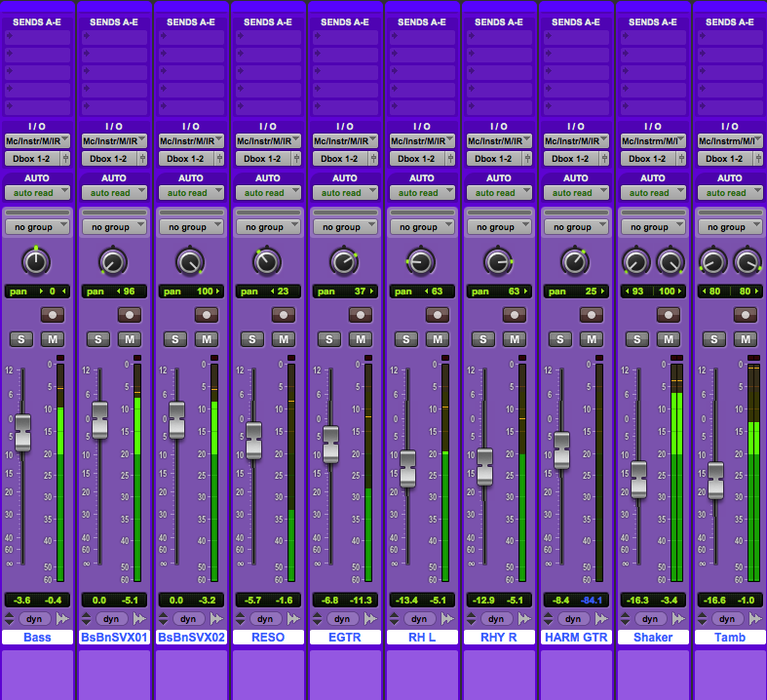This screenshot has height=700, width=767.
Task: Click the Tamb volume fader handle
Action: click(x=715, y=481)
